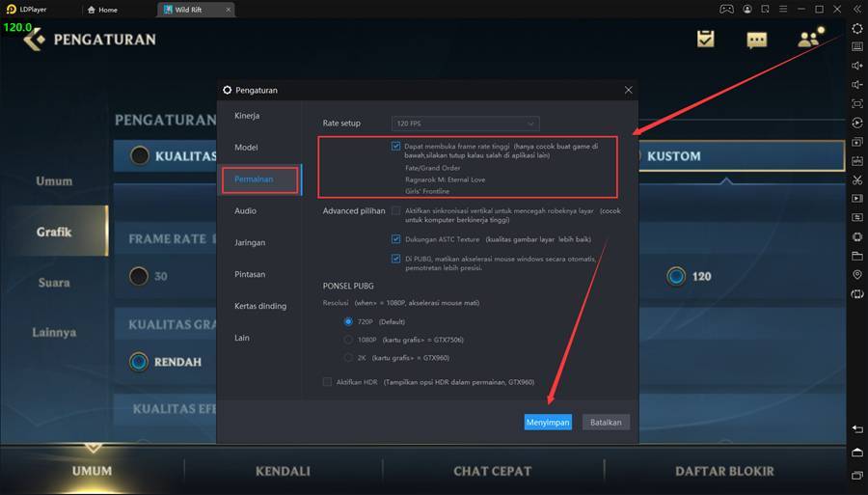Enable the Aktifkan HDR checkbox

pyautogui.click(x=327, y=381)
